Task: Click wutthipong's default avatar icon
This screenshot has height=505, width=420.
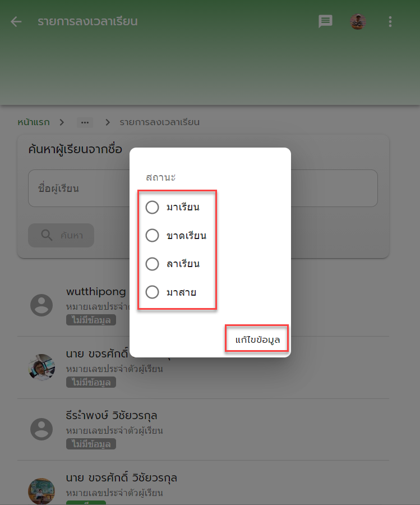Action: pyautogui.click(x=41, y=305)
